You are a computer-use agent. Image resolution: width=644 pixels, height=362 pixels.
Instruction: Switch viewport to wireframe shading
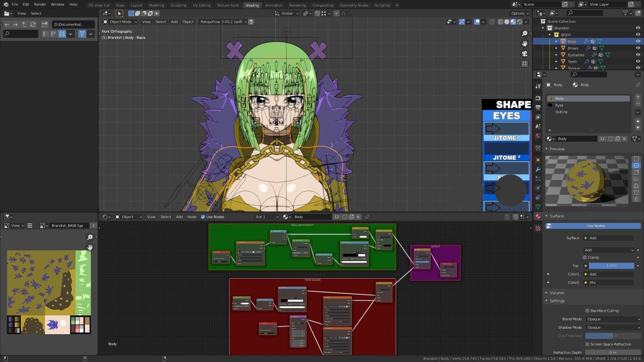(500, 22)
